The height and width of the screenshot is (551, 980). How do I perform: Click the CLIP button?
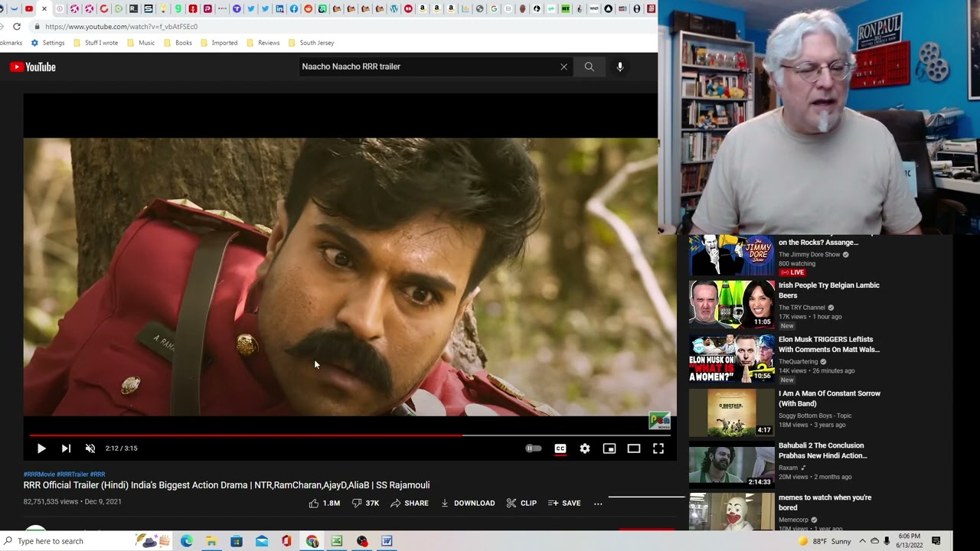tap(521, 503)
